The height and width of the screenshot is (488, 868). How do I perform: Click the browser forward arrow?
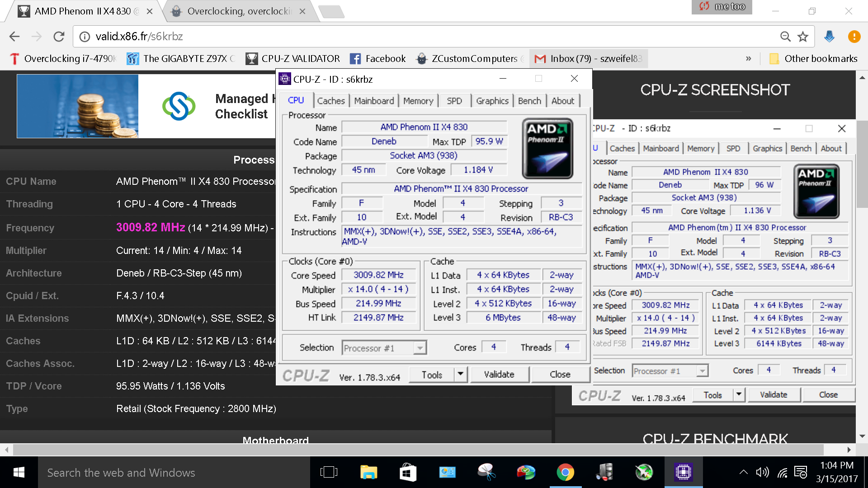37,37
